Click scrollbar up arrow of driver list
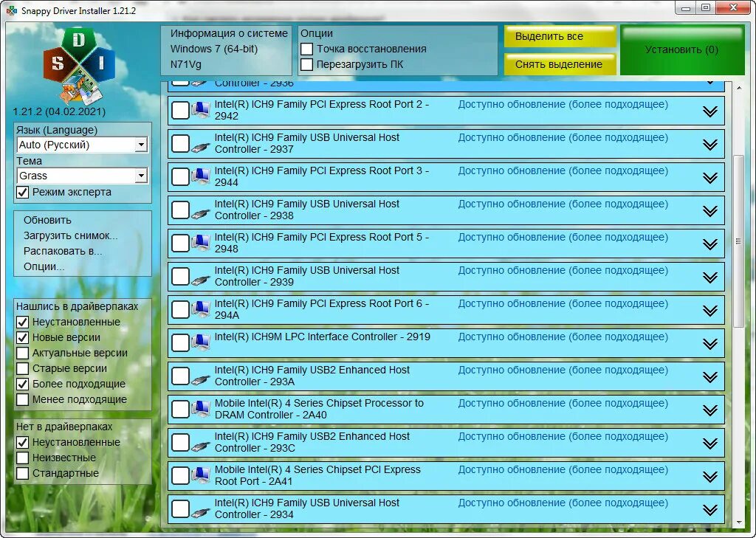 tap(739, 89)
